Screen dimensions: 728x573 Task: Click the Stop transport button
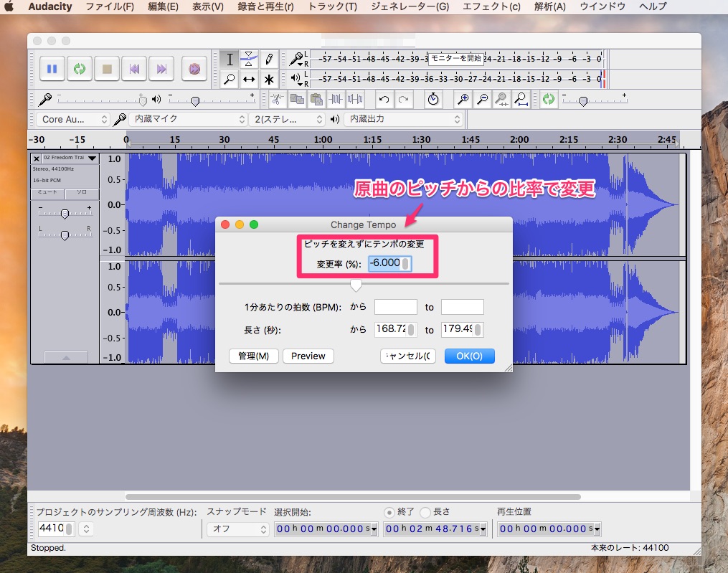pos(107,69)
